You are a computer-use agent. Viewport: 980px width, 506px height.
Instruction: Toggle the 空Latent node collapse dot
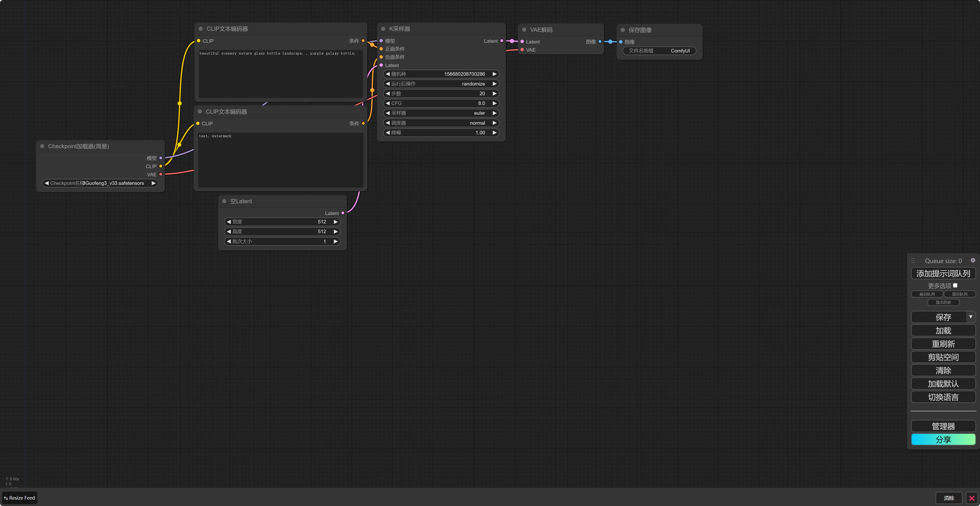(x=224, y=201)
